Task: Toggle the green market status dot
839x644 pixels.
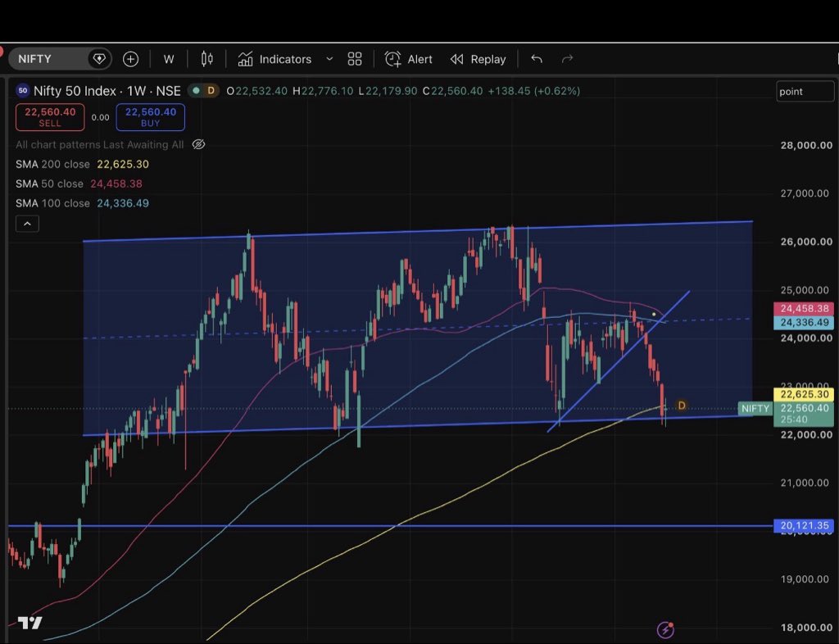Action: (x=197, y=90)
